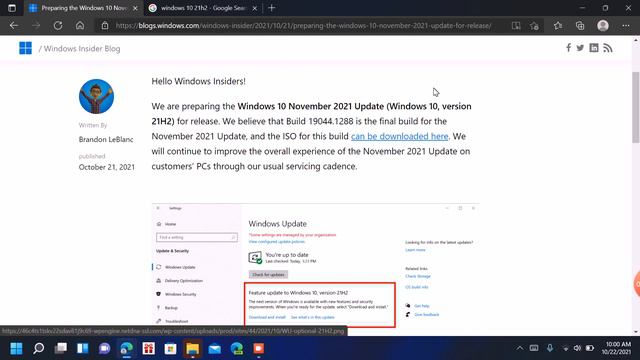This screenshot has width=640, height=360.
Task: Open the Windows Start menu
Action: [16, 349]
